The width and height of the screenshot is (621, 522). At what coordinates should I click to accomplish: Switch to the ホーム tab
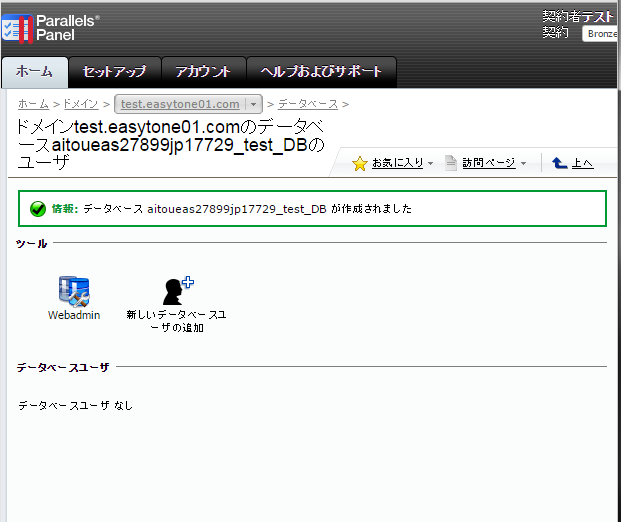(35, 72)
